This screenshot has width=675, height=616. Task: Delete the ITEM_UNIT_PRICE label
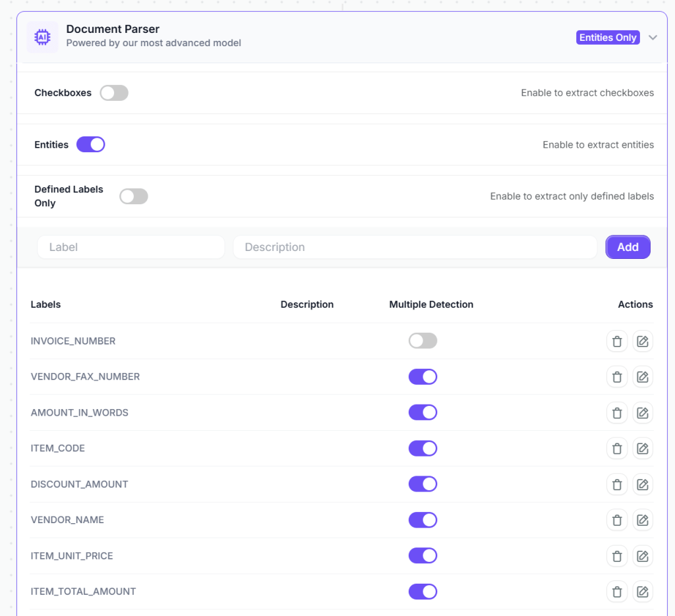[x=617, y=556]
